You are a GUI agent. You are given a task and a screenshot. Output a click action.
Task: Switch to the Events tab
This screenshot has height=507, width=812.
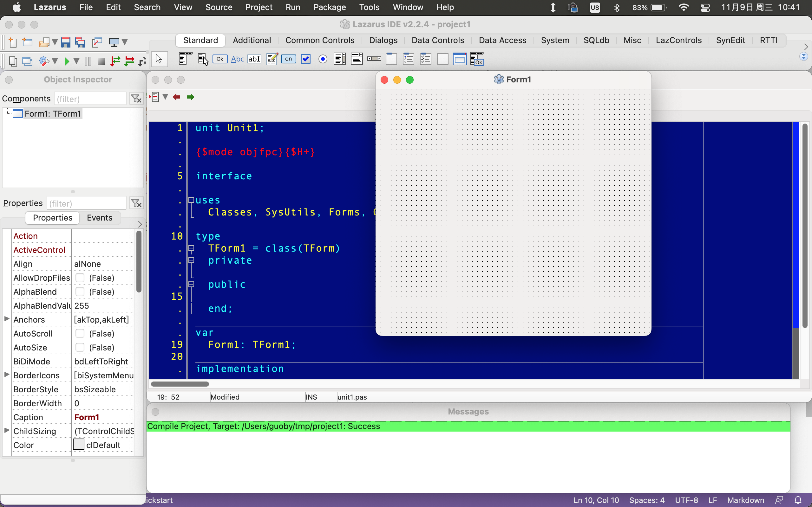click(99, 218)
